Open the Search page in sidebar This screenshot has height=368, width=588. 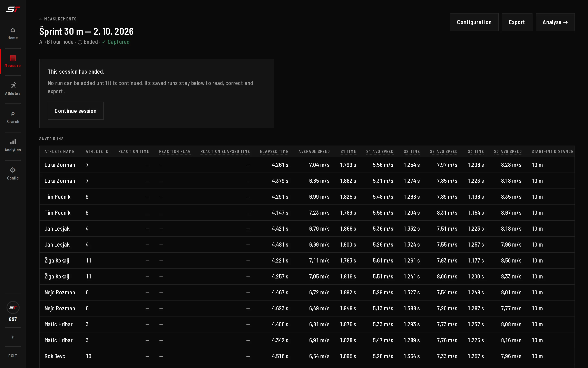(13, 118)
